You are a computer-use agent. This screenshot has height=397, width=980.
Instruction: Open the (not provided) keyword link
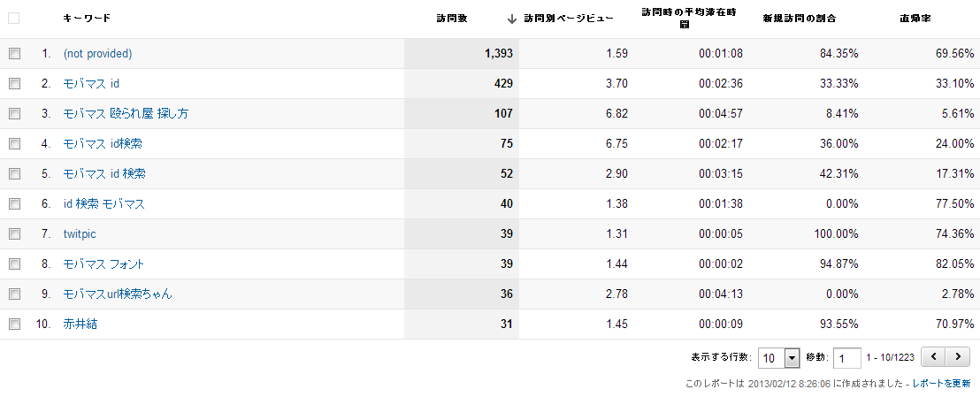click(97, 54)
